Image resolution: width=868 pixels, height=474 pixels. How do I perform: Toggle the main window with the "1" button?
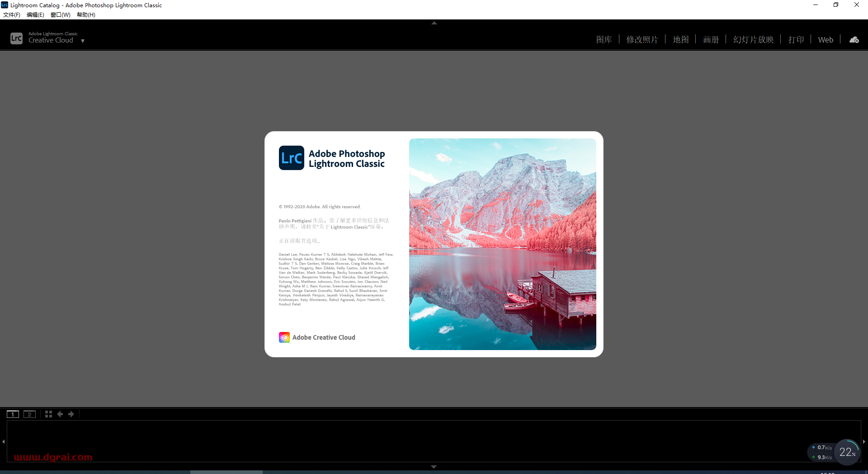pos(12,414)
